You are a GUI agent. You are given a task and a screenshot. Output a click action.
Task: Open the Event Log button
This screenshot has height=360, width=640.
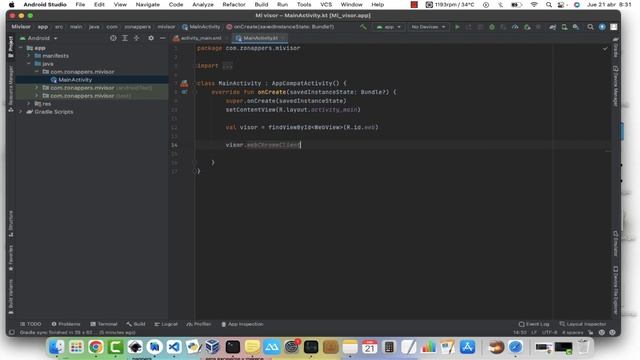tap(534, 324)
